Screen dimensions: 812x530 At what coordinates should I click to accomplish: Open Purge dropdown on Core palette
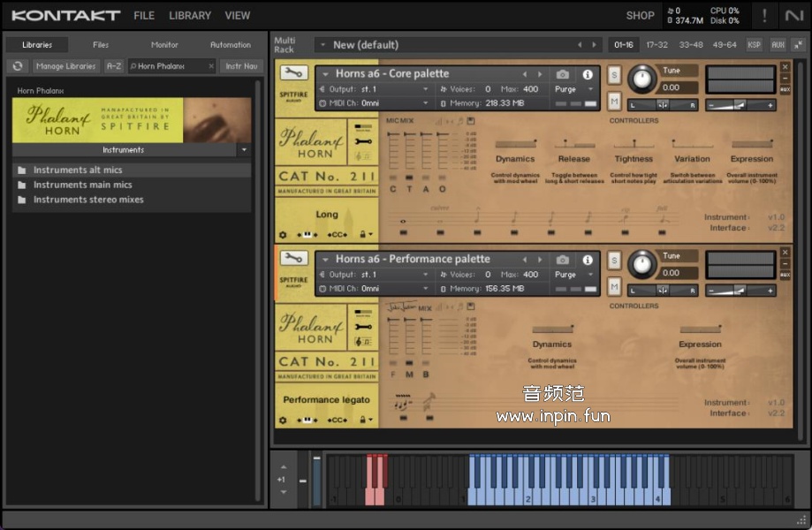(572, 89)
